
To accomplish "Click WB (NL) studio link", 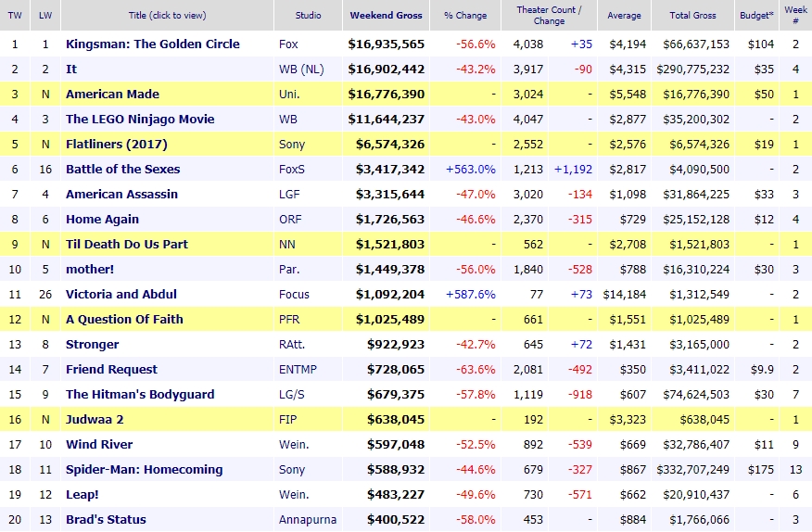I will pos(301,69).
